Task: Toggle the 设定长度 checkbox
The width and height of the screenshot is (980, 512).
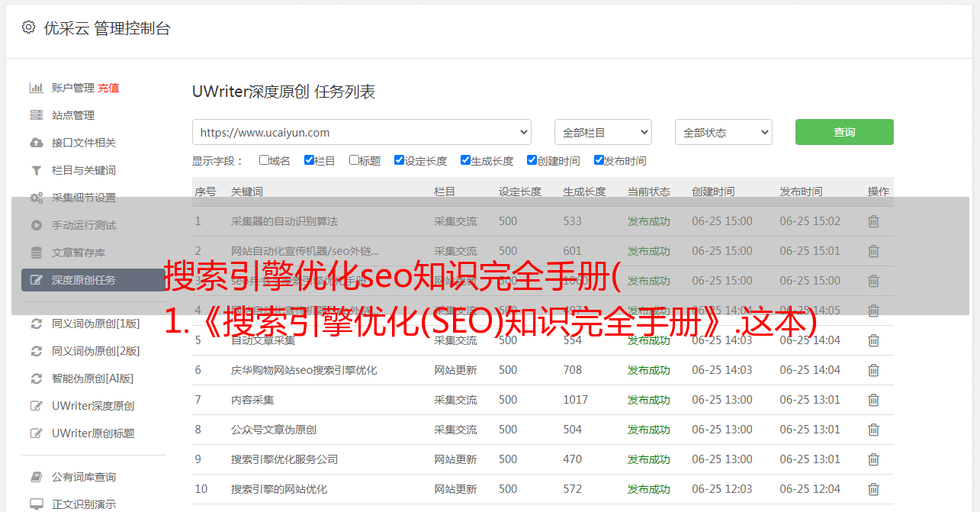Action: click(399, 160)
